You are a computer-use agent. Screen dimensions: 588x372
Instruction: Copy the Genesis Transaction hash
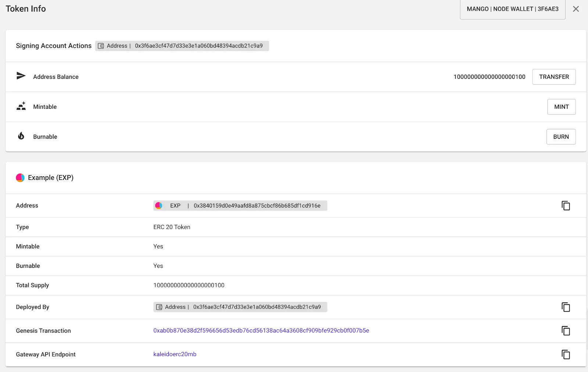566,330
